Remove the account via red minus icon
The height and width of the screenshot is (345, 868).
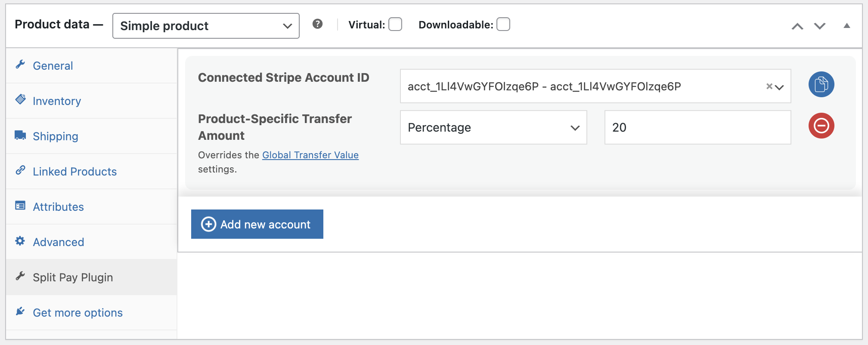(821, 126)
